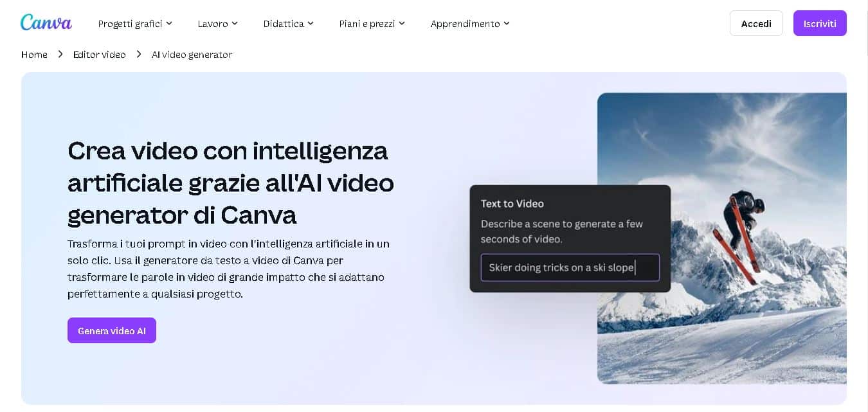The height and width of the screenshot is (412, 868).
Task: Click the Text to Video prompt input
Action: [570, 267]
